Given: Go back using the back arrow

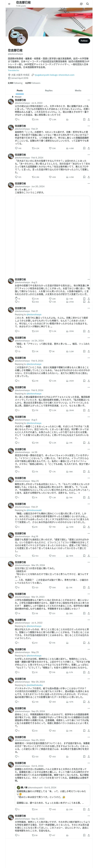Looking at the screenshot, I should tap(9, 4).
